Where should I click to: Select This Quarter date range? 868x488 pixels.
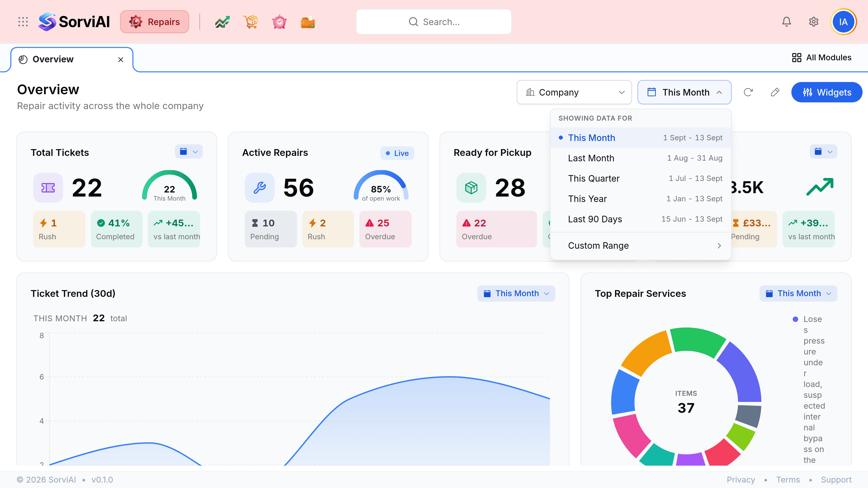pos(641,178)
